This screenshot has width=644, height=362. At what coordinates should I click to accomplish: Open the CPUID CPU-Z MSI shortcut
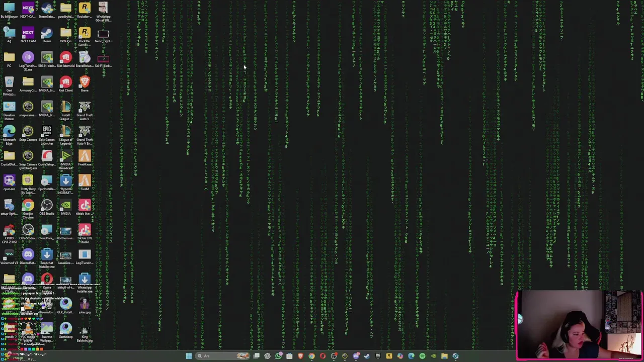(9, 233)
